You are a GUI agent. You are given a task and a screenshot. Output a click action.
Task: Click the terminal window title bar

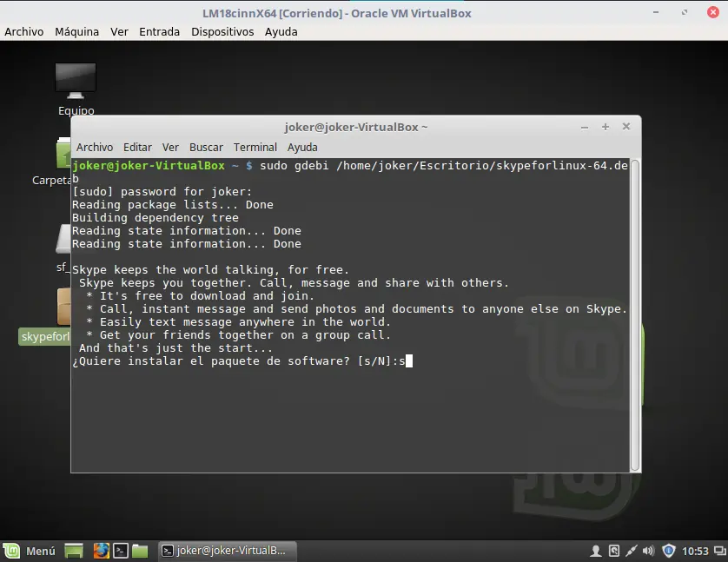pyautogui.click(x=356, y=127)
